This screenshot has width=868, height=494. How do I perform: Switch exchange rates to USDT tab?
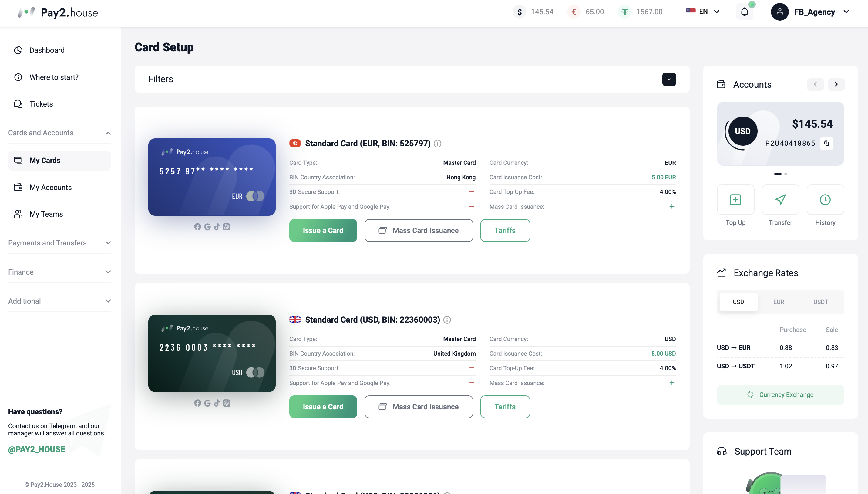pos(820,302)
